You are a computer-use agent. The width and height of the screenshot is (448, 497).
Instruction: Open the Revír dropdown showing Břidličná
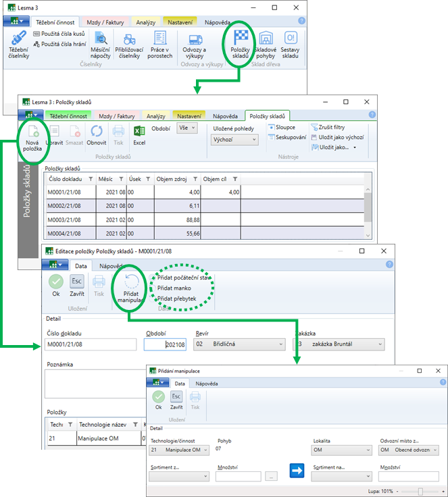pos(239,344)
